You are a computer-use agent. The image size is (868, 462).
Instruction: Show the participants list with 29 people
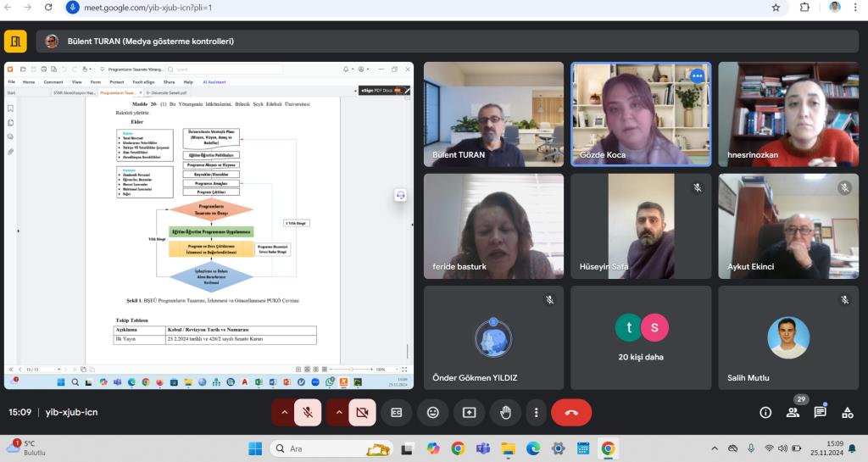pyautogui.click(x=793, y=412)
